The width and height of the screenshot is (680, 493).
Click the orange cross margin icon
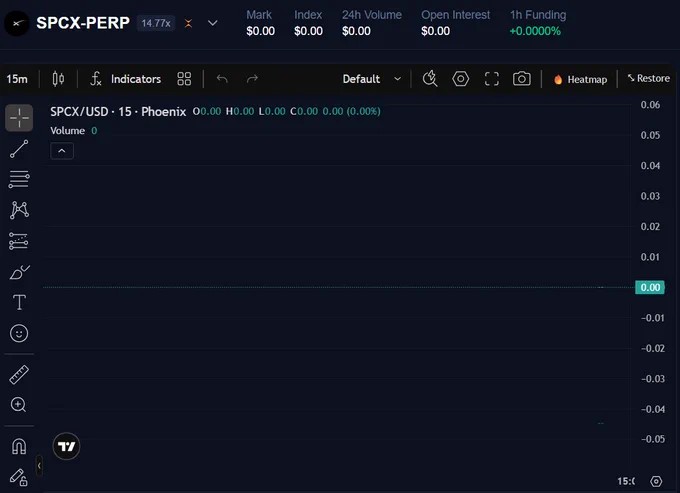(188, 23)
